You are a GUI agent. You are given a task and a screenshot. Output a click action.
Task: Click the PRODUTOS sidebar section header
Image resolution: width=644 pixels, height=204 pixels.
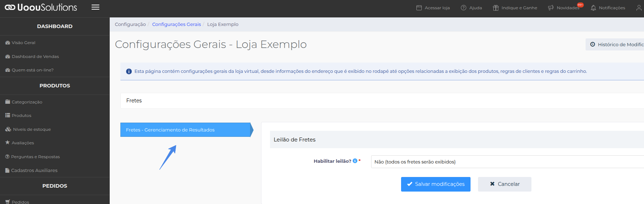click(55, 86)
